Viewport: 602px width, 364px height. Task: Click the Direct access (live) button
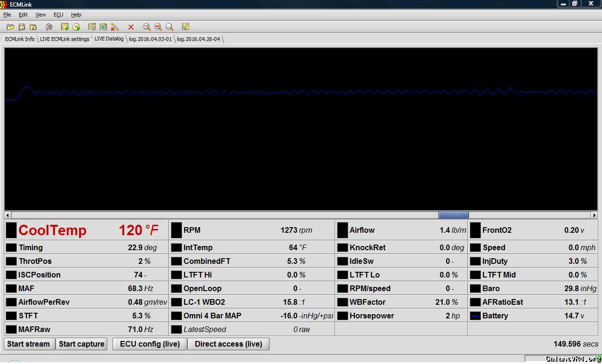(228, 344)
